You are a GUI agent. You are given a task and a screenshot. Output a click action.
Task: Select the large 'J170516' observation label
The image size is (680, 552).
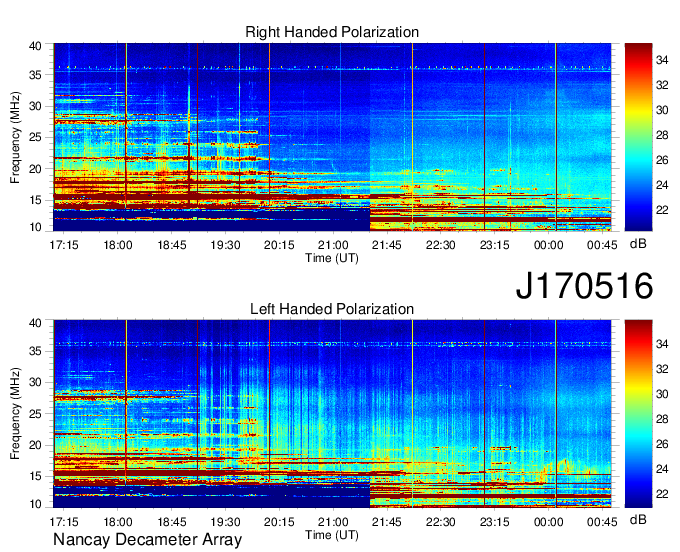584,285
